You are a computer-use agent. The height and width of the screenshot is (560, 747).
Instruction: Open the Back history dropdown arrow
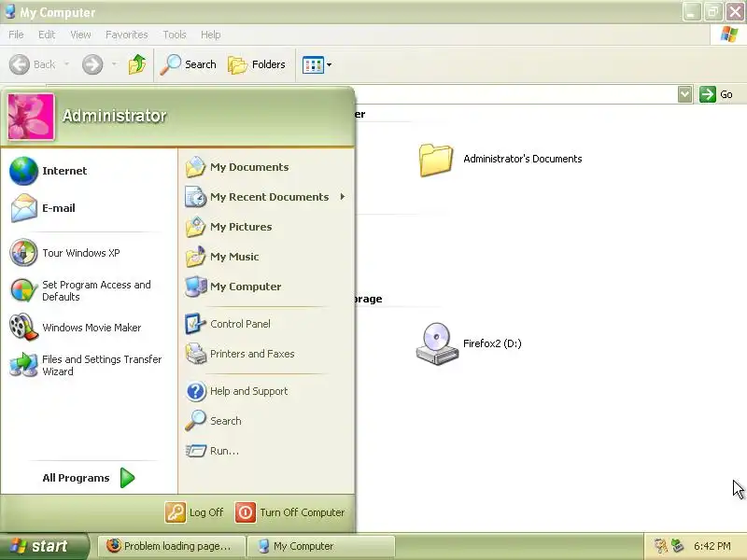(66, 64)
